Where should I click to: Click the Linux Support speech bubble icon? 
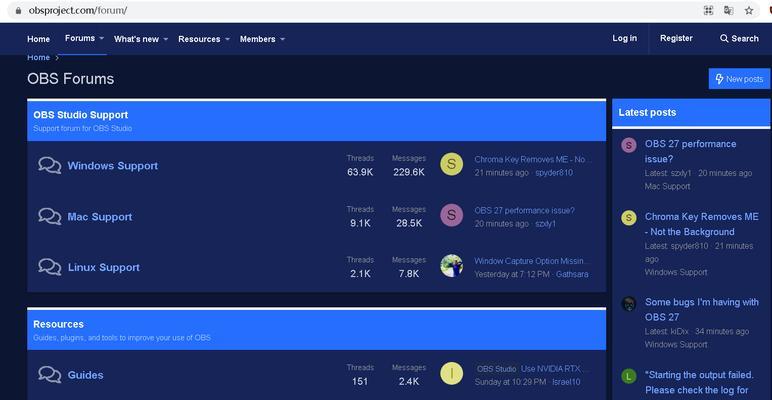tap(50, 267)
